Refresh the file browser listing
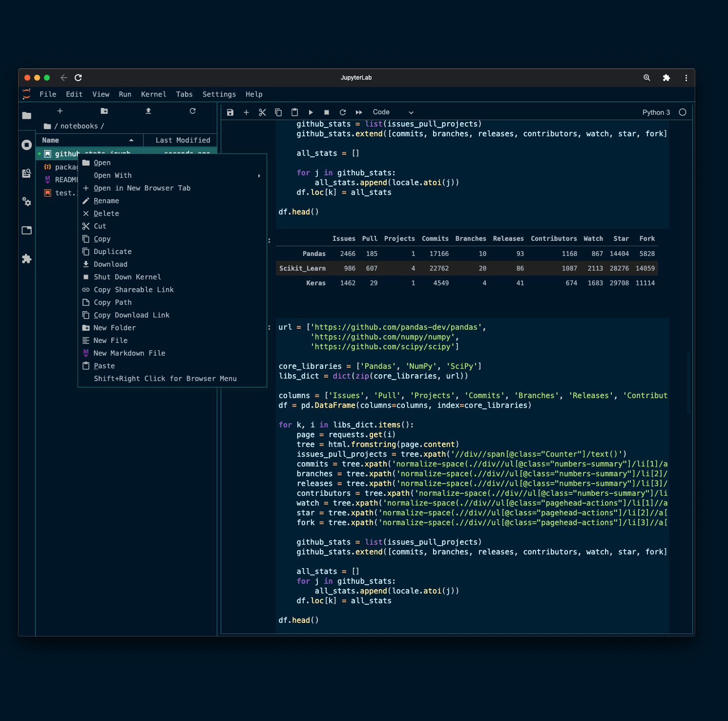 click(x=192, y=111)
